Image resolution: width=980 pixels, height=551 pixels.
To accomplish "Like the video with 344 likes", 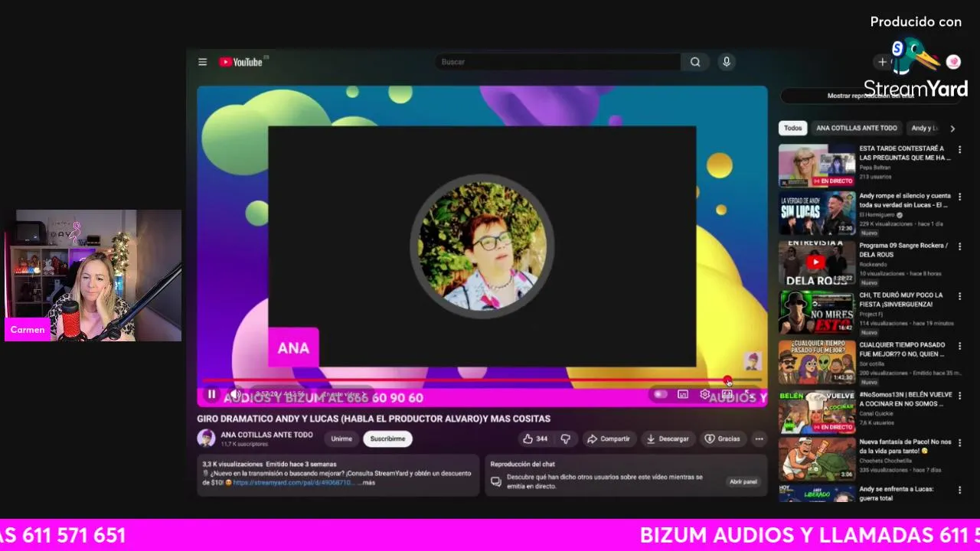I will [535, 439].
